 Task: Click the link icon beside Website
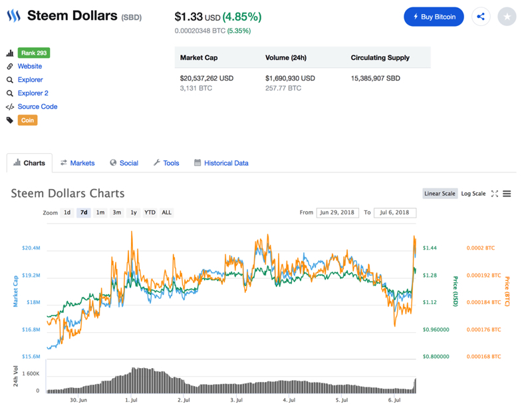tap(10, 66)
